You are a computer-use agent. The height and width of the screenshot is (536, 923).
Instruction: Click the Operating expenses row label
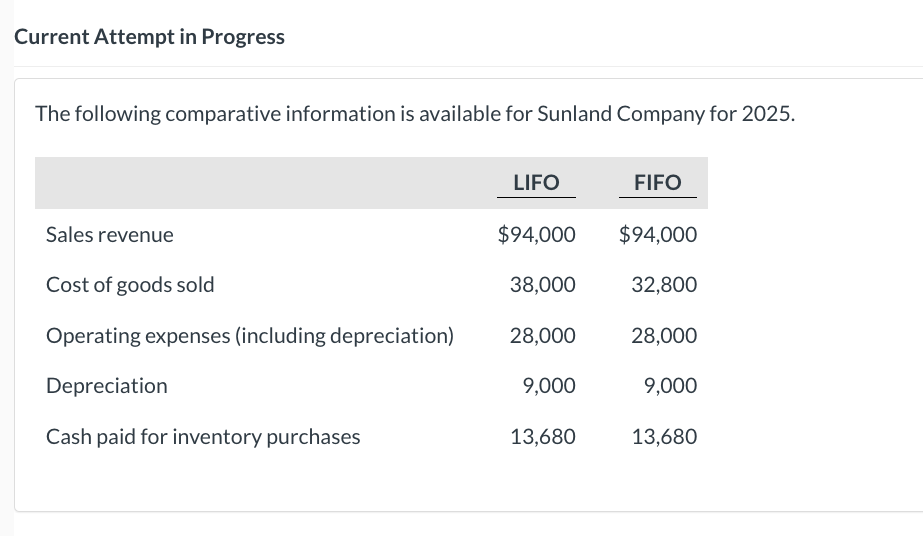250,336
